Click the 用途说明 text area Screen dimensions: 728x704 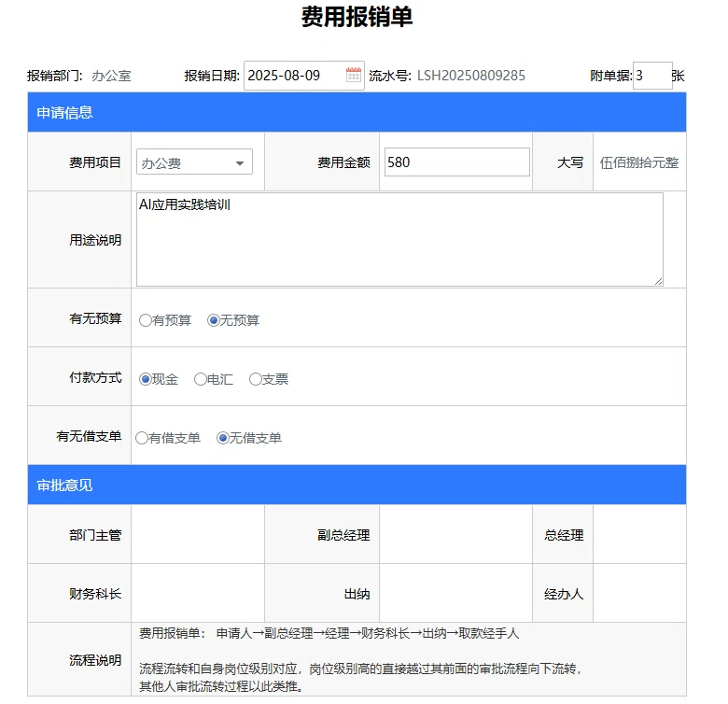coord(399,239)
